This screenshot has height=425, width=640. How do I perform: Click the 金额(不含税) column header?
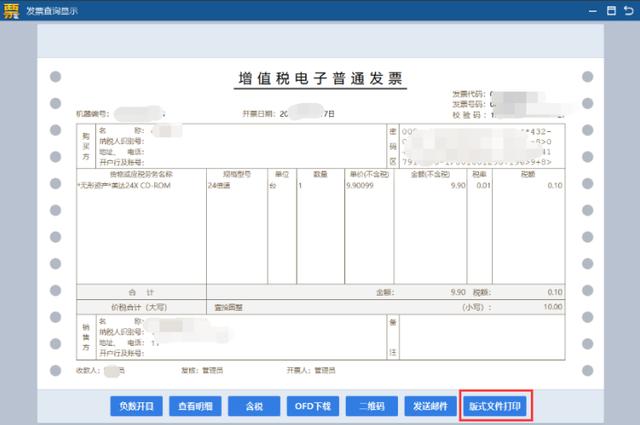[x=430, y=174]
